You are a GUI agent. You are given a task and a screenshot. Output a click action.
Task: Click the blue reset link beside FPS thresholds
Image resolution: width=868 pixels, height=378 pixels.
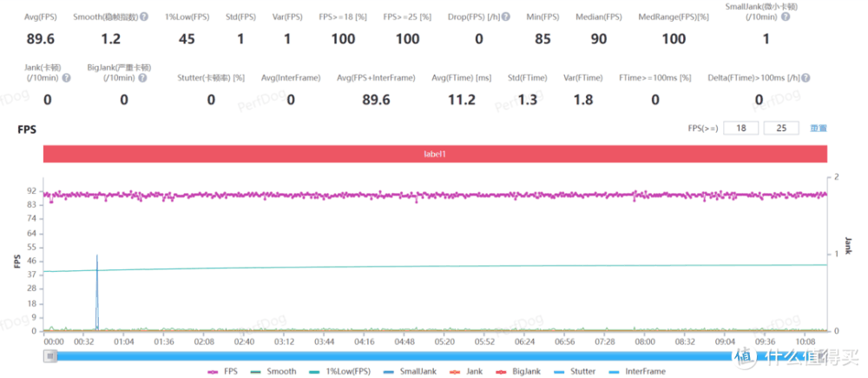tap(819, 129)
